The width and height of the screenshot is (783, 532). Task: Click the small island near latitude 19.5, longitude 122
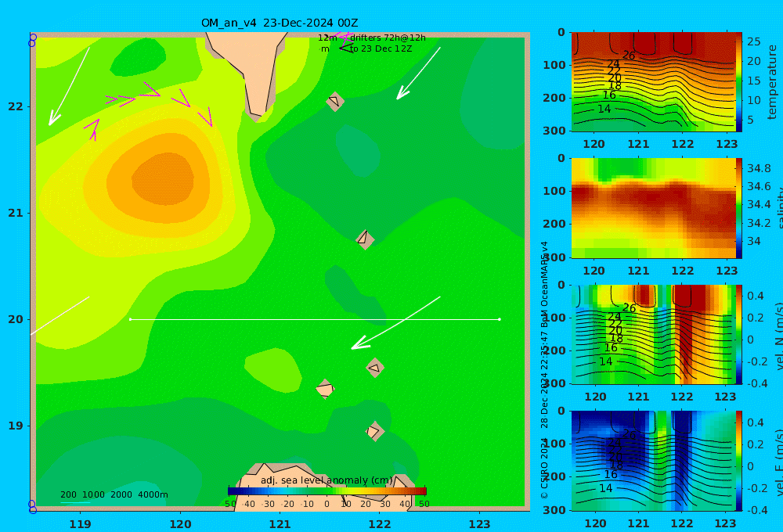tap(375, 368)
